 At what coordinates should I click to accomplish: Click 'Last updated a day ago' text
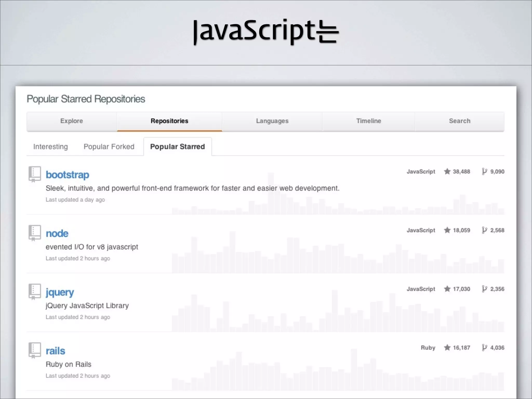tap(75, 200)
